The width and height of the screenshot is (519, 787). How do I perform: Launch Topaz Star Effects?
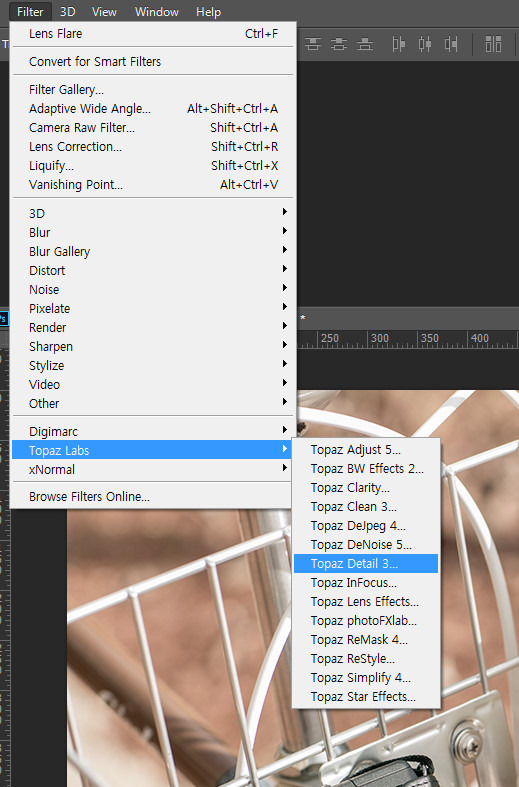click(x=366, y=697)
